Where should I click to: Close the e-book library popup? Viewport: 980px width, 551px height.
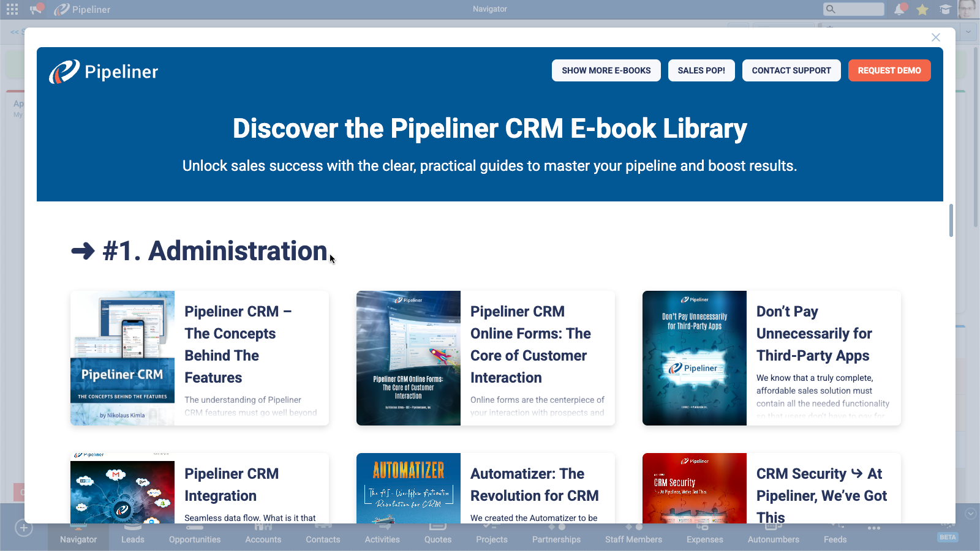pyautogui.click(x=935, y=37)
